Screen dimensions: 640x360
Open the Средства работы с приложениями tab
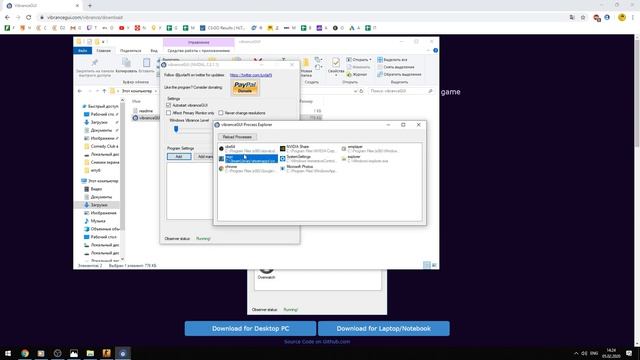coord(199,51)
